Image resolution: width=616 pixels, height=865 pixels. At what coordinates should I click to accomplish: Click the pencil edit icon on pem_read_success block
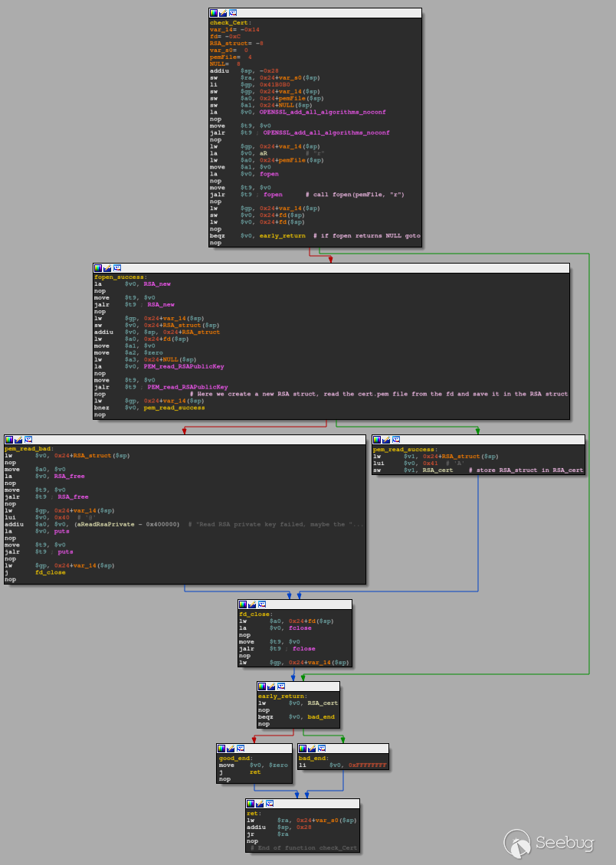pos(386,440)
